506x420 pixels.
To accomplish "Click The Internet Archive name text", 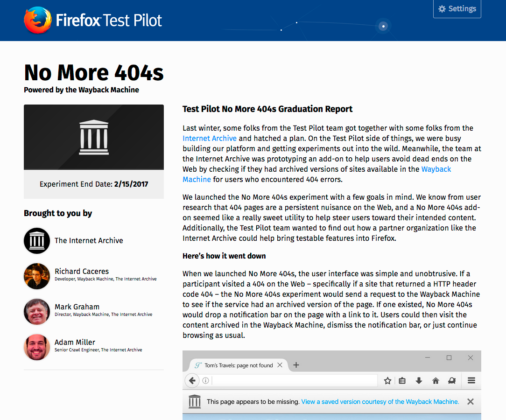I will 89,241.
